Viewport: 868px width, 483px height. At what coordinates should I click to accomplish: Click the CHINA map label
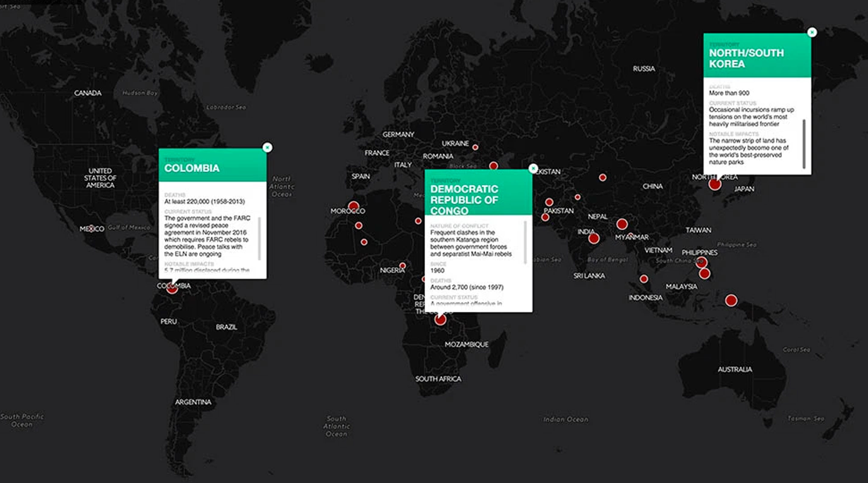653,186
